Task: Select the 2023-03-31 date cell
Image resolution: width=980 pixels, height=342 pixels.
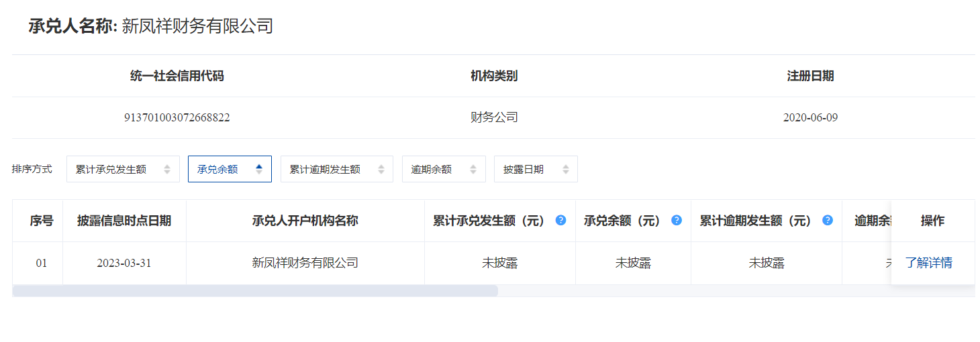Action: tap(124, 263)
